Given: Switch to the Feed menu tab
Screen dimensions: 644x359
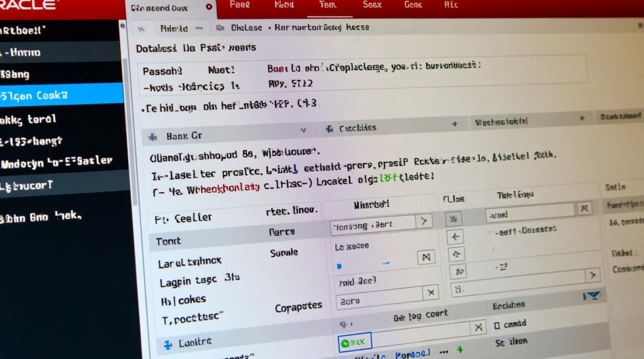Looking at the screenshot, I should (x=240, y=5).
